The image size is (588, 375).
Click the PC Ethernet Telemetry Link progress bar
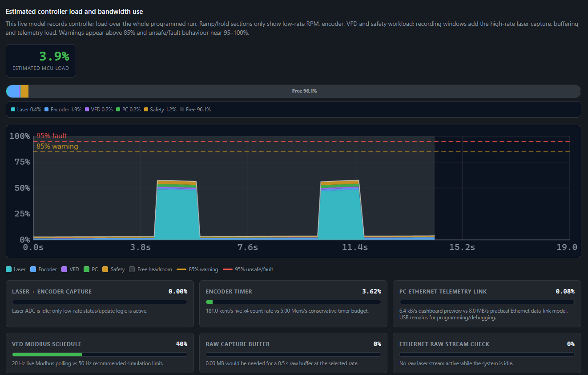(487, 302)
